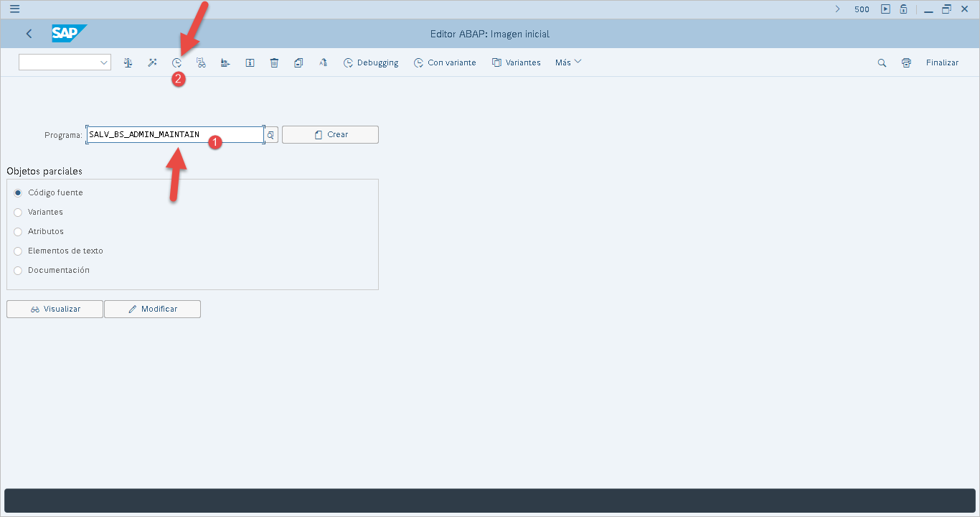The height and width of the screenshot is (517, 980).
Task: Click the Crear button
Action: 330,134
